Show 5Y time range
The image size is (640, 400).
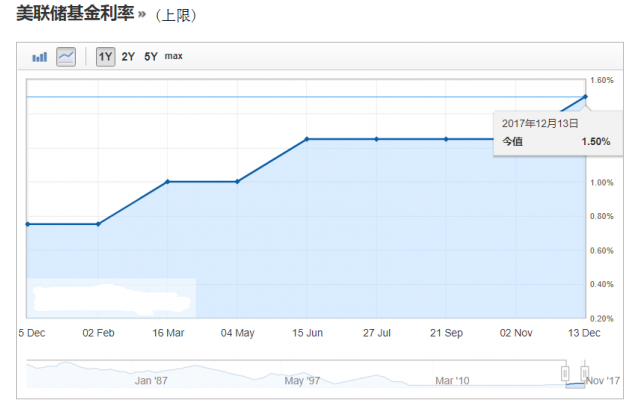tap(151, 57)
